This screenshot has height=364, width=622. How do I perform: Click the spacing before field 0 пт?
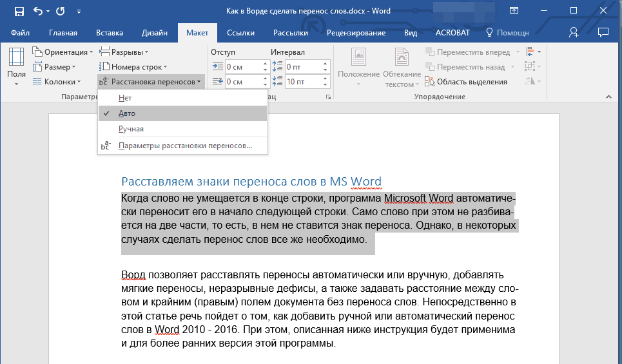click(x=303, y=67)
